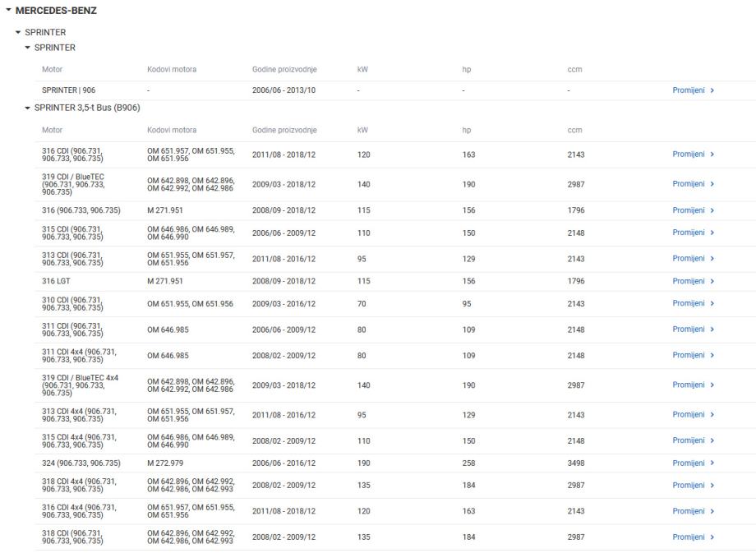
Task: Select SPRINTER 3,5-t Bus (B906) label
Action: [87, 108]
